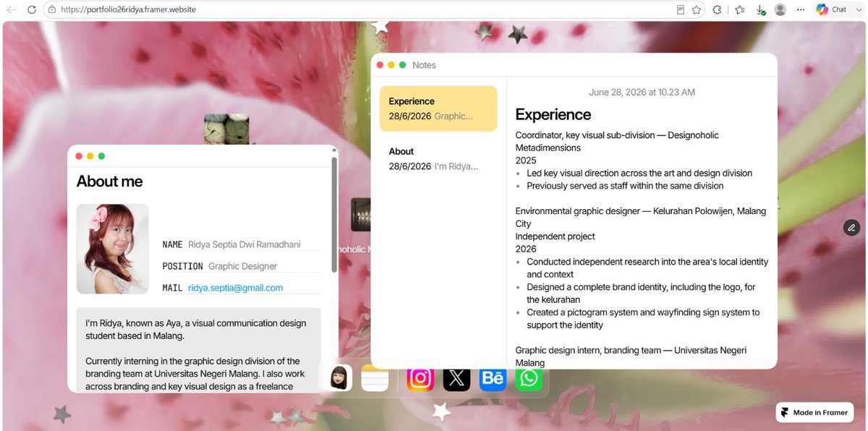Go back with the browser back arrow
The image size is (868, 431).
(x=12, y=10)
